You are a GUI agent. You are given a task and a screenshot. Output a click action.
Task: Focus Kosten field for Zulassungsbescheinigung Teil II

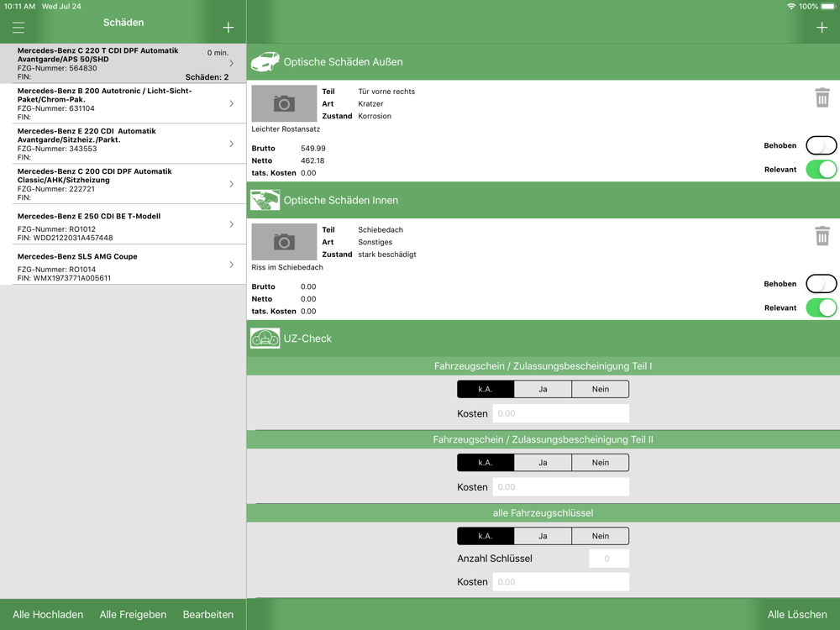pos(561,487)
